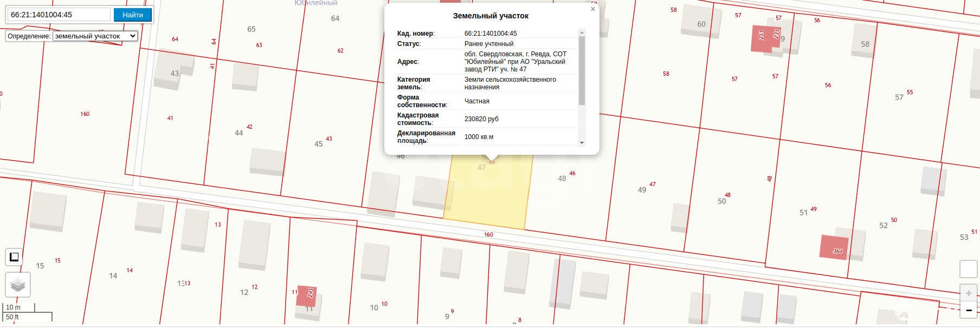Click the cadastral number search field
The height and width of the screenshot is (328, 980).
59,15
